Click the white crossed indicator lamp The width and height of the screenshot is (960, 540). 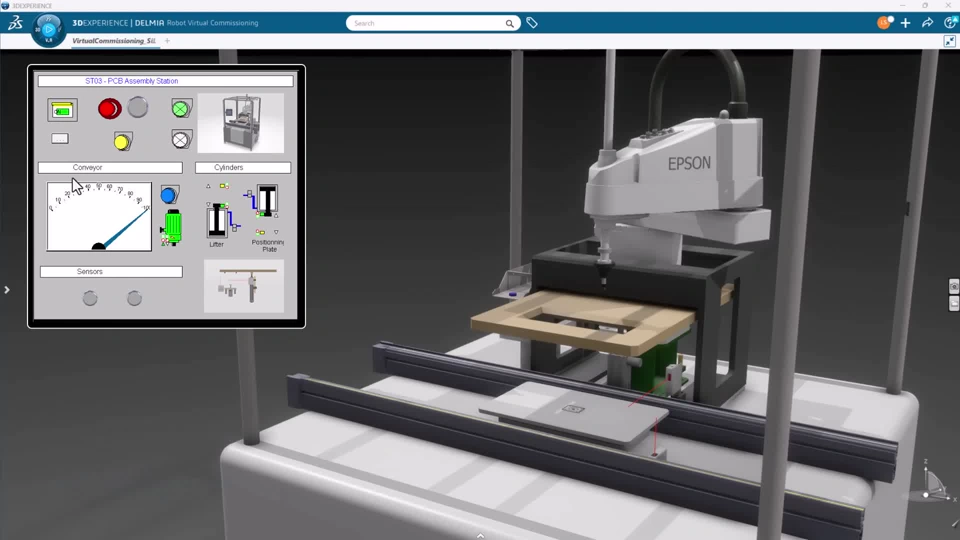click(181, 140)
